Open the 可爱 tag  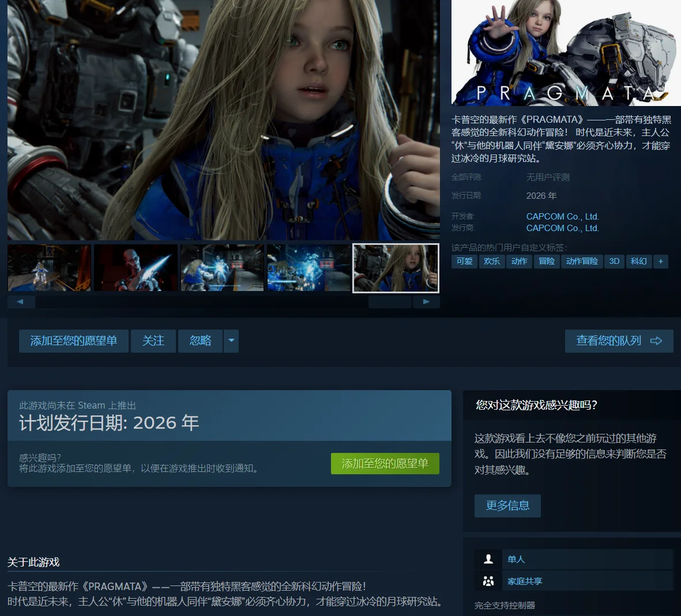464,262
